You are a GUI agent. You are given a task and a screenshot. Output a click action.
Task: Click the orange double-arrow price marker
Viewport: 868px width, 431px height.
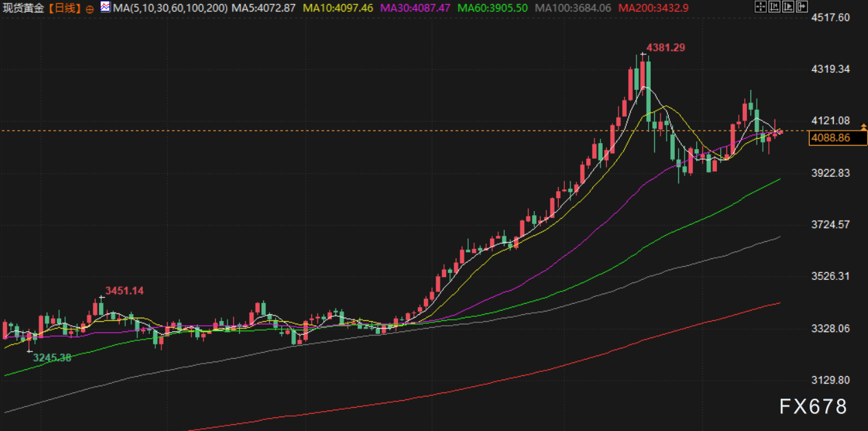[863, 127]
